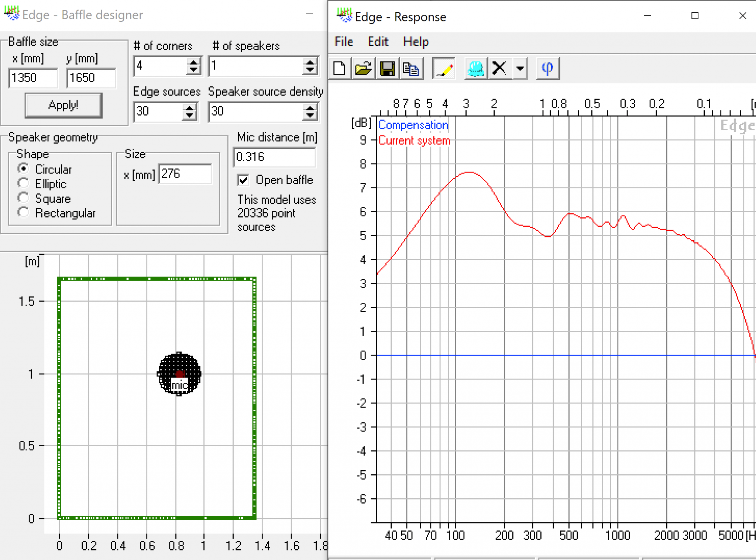The width and height of the screenshot is (756, 560).
Task: Click the cyan eraser tool icon
Action: [x=475, y=69]
